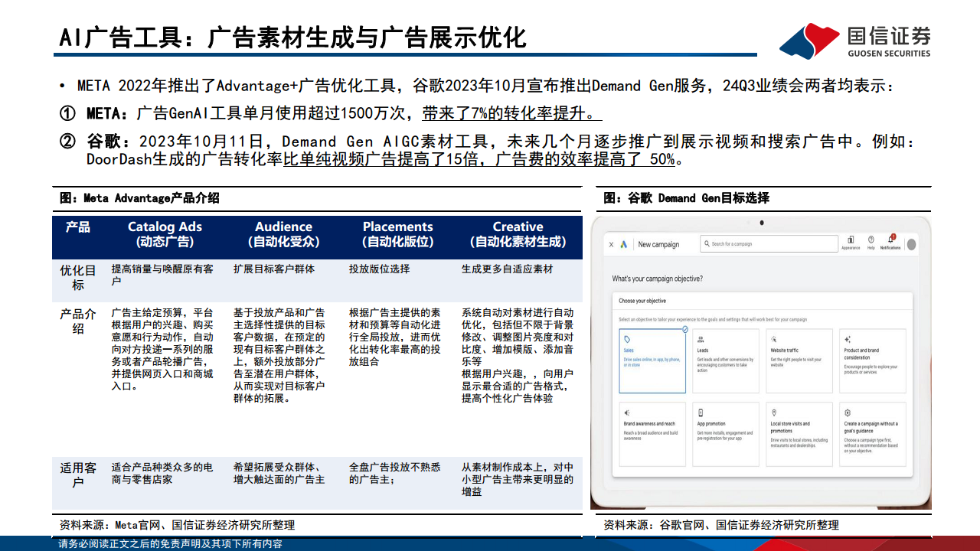Image resolution: width=980 pixels, height=551 pixels.
Task: Click the grey profile avatar circle
Action: [911, 245]
